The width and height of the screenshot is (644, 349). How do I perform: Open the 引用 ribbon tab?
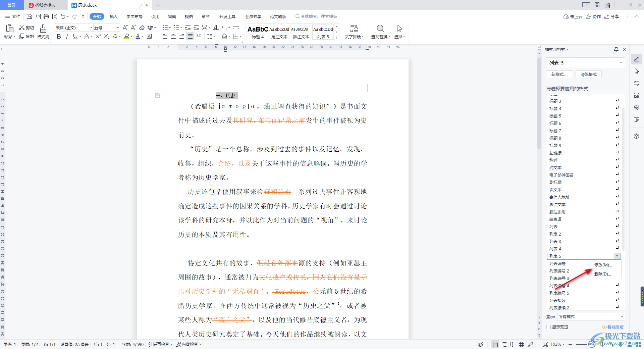pos(155,16)
